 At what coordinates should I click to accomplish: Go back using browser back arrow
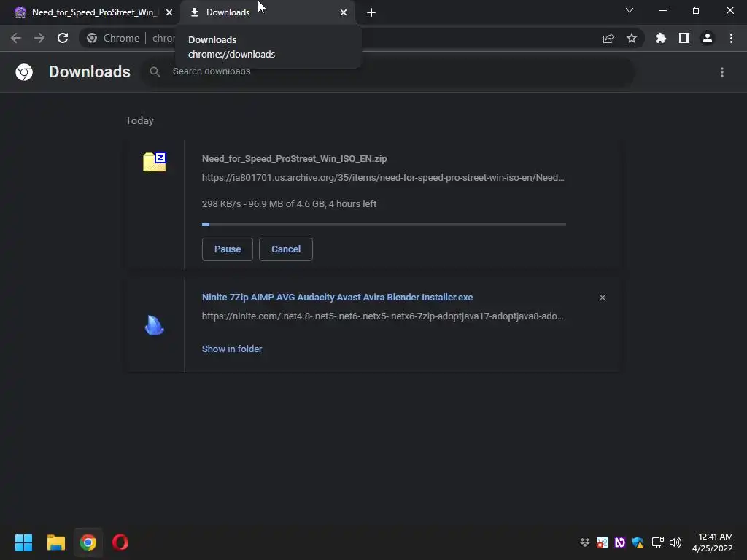click(16, 38)
